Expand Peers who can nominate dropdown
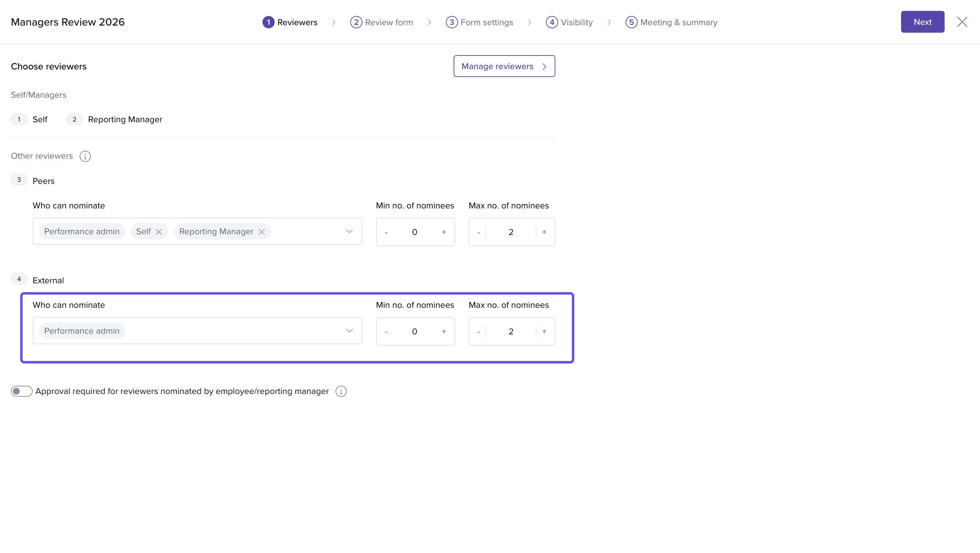Image resolution: width=980 pixels, height=553 pixels. [x=349, y=232]
